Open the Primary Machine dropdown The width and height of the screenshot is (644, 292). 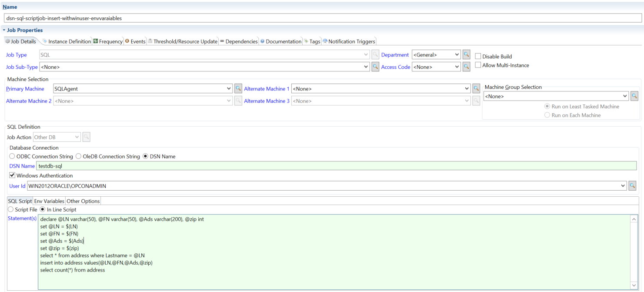click(229, 89)
